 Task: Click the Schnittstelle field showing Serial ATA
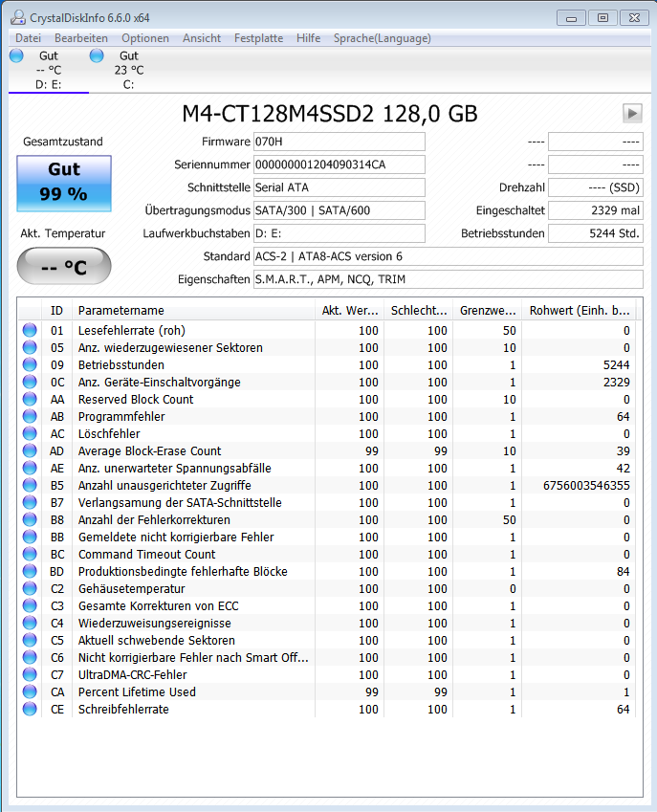point(339,187)
